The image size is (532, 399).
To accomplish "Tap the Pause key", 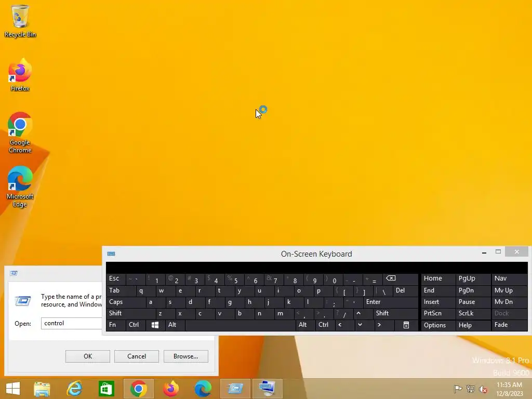I will click(x=473, y=302).
